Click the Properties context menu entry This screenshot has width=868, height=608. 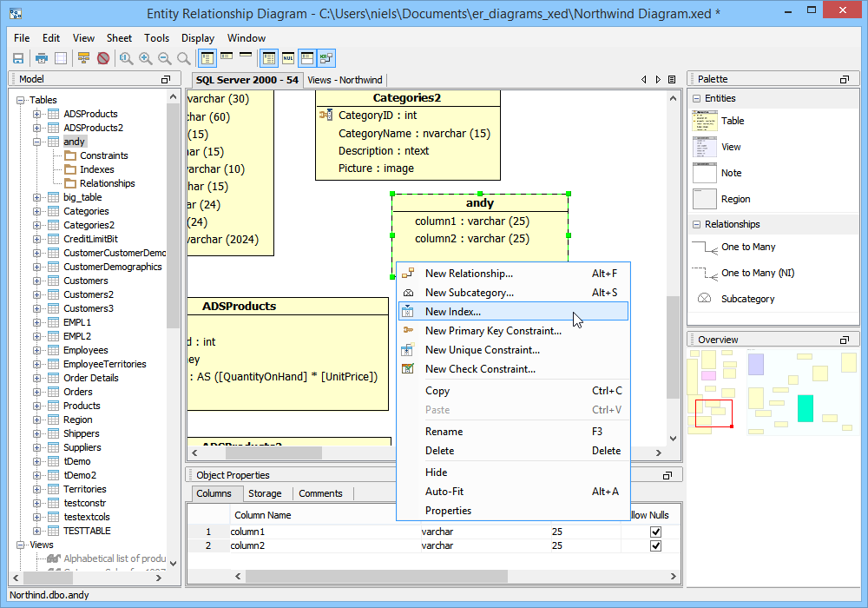click(x=448, y=511)
